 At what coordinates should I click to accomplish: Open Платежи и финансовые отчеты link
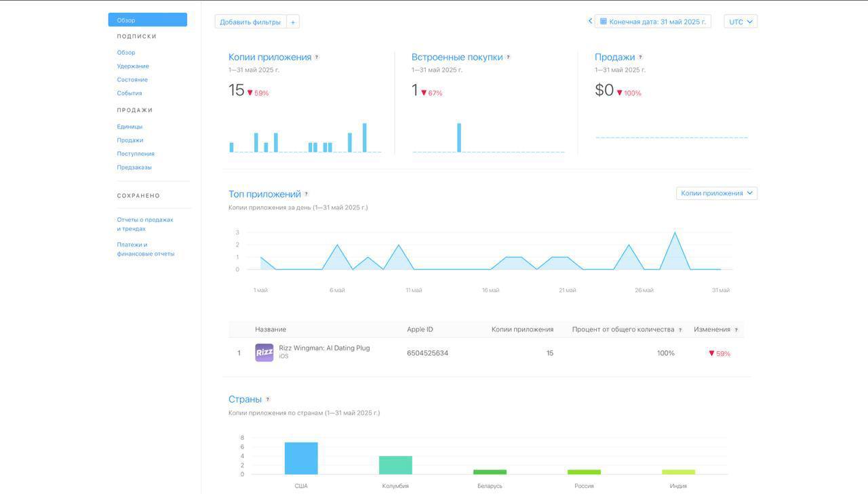point(145,249)
